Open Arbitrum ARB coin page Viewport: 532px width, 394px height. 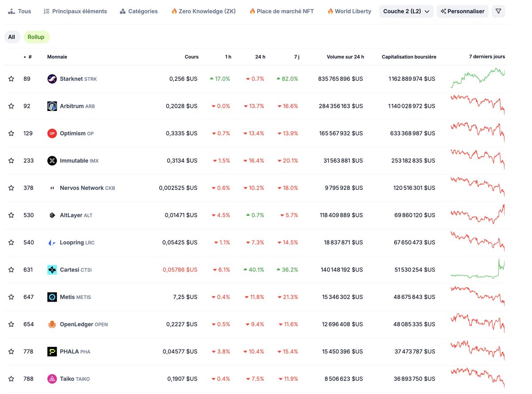pyautogui.click(x=77, y=106)
